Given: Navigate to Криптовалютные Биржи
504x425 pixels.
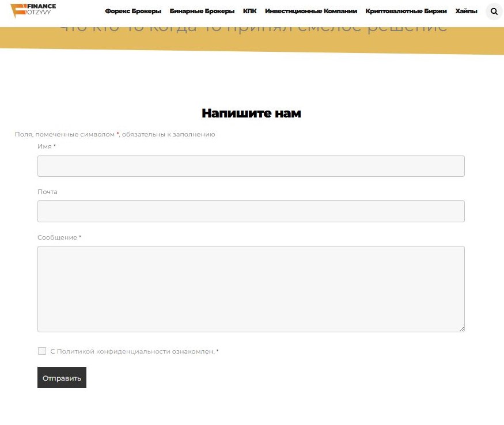Looking at the screenshot, I should point(406,12).
